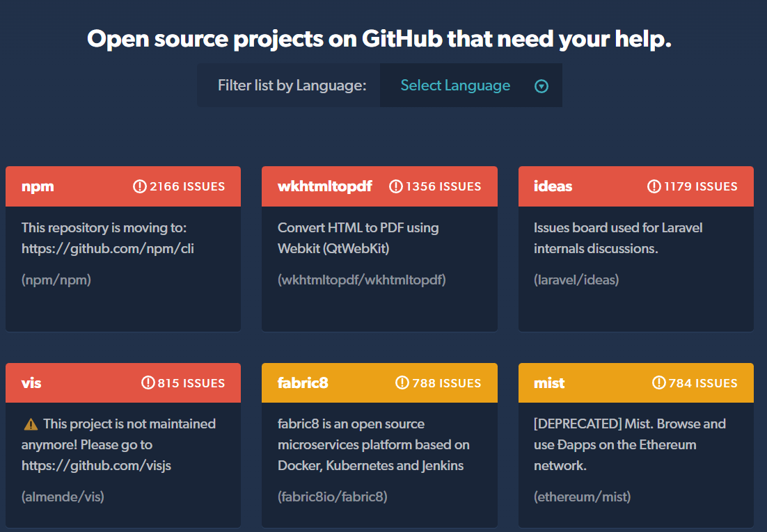Click the 1356 ISSUES label
Screen dimensions: 767x532
[x=443, y=186]
